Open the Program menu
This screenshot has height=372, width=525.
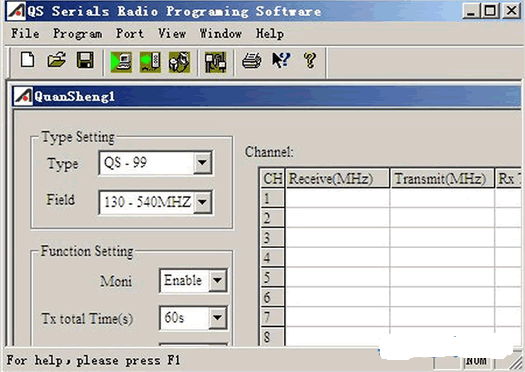[x=77, y=34]
